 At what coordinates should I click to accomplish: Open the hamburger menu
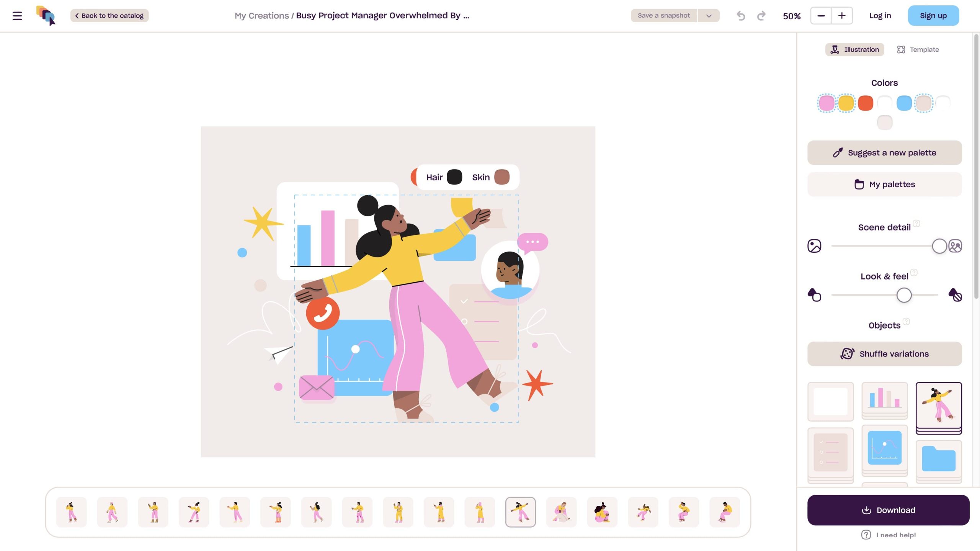(17, 16)
